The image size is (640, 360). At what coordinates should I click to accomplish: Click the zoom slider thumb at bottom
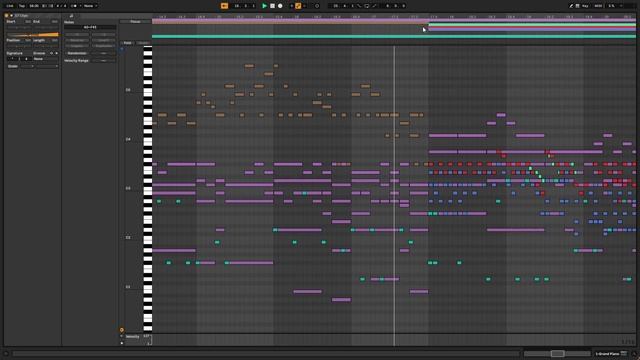557,353
